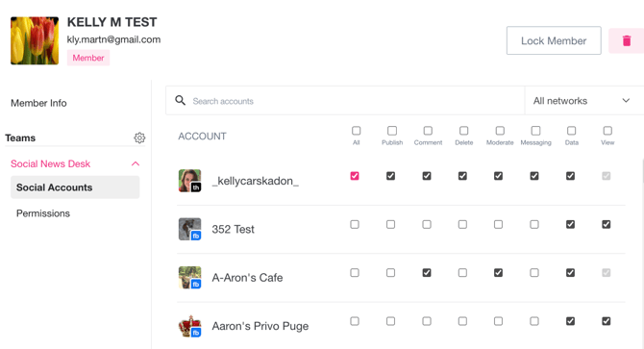Enable Publish permission for 352 Test
This screenshot has width=644, height=349.
[x=390, y=224]
